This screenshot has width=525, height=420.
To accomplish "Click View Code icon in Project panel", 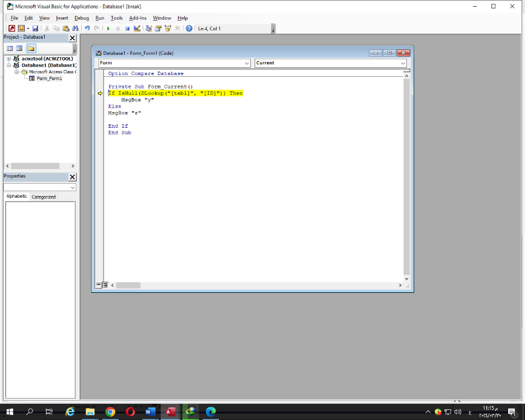I will tap(10, 49).
